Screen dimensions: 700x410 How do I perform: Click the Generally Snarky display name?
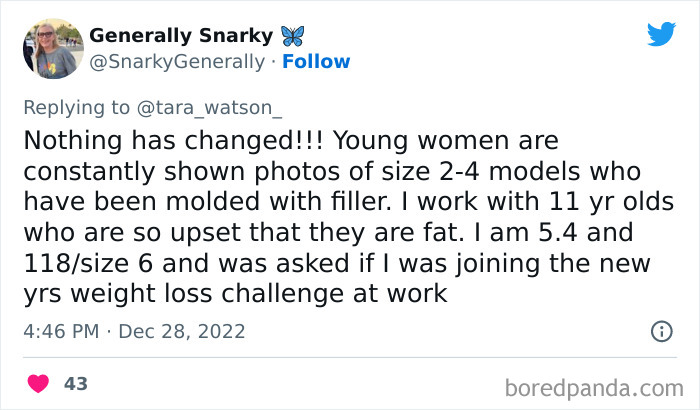point(181,35)
